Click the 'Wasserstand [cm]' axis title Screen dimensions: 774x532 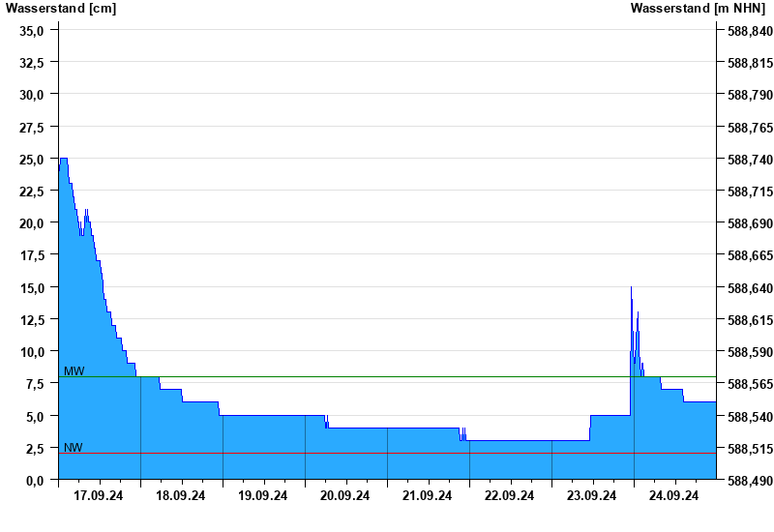pyautogui.click(x=61, y=9)
